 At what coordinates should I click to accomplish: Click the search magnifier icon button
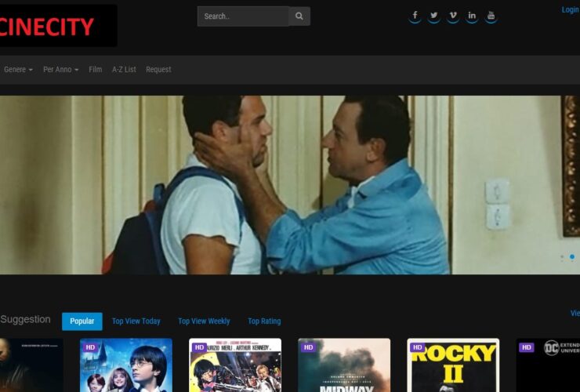(x=299, y=16)
